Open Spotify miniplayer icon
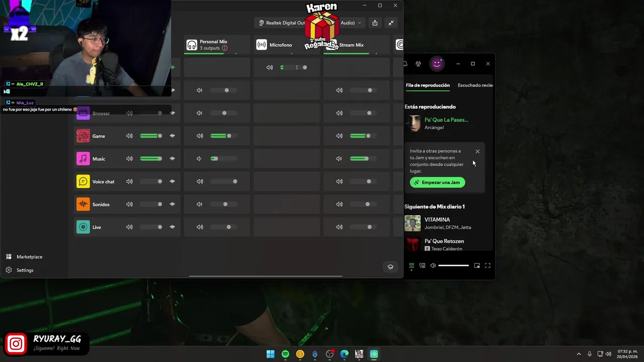 [x=477, y=265]
